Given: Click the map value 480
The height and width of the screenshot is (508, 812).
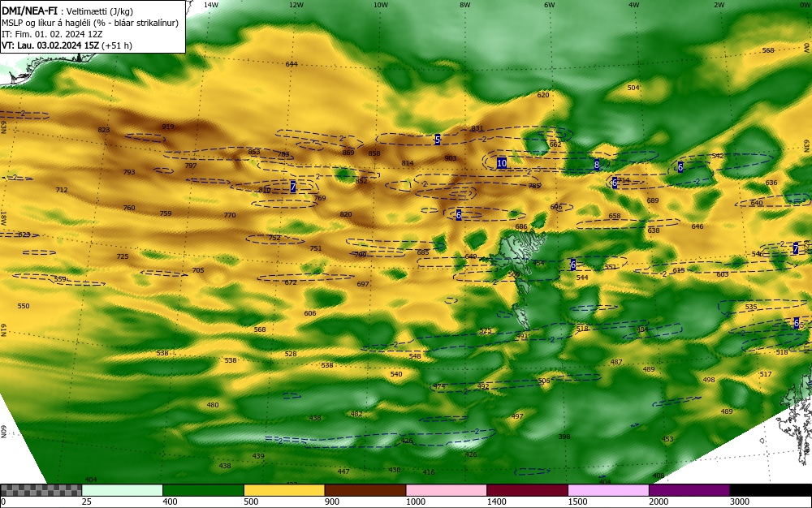Looking at the screenshot, I should click(x=213, y=405).
